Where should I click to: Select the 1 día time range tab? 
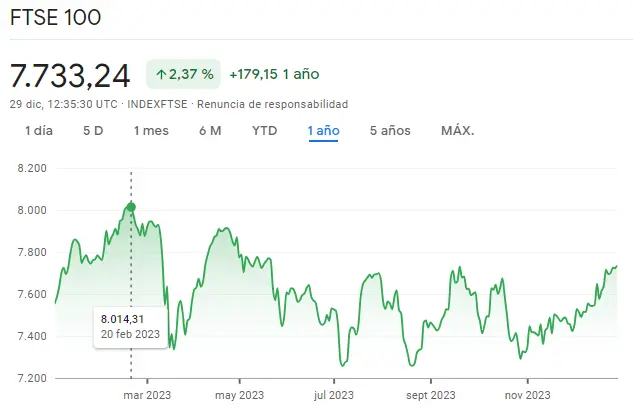point(39,131)
